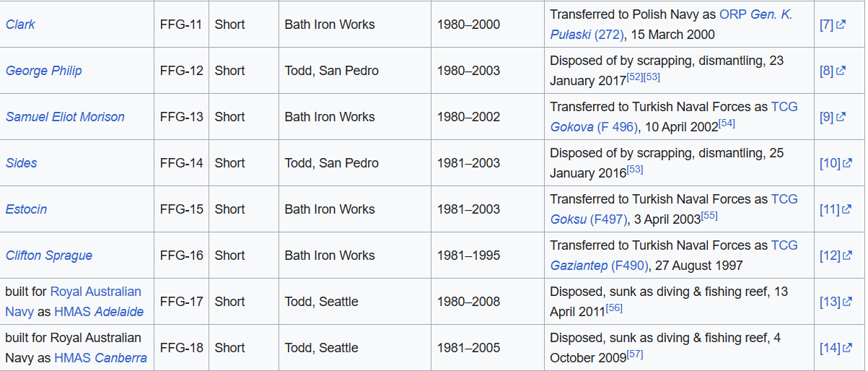Click the Royal Australian Navy link in FFG-17 row
The height and width of the screenshot is (371, 868).
click(x=74, y=302)
